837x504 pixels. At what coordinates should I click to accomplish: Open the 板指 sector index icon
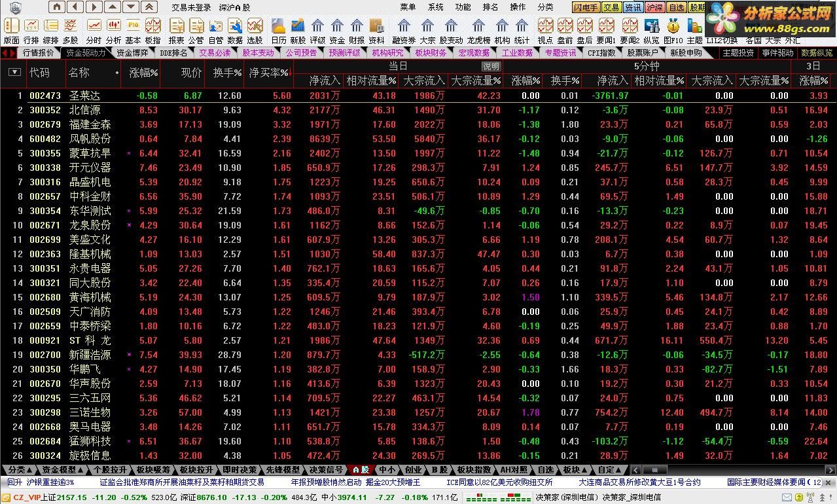pos(152,31)
